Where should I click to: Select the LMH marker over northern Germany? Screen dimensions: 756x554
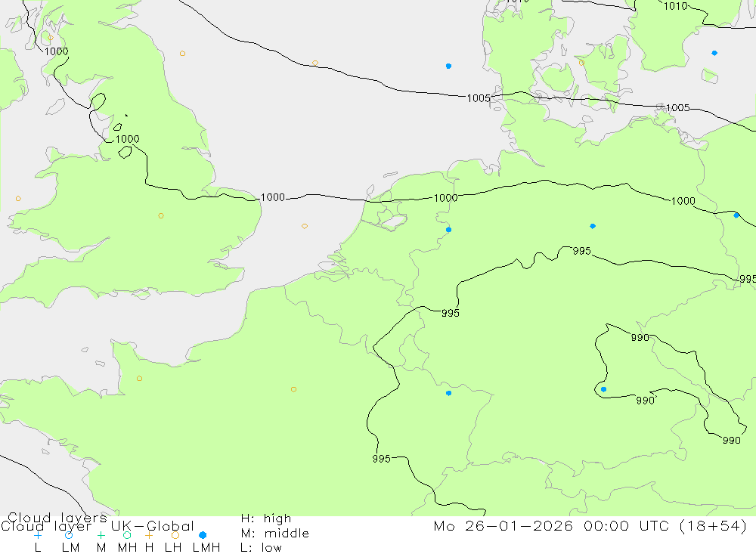coord(593,226)
